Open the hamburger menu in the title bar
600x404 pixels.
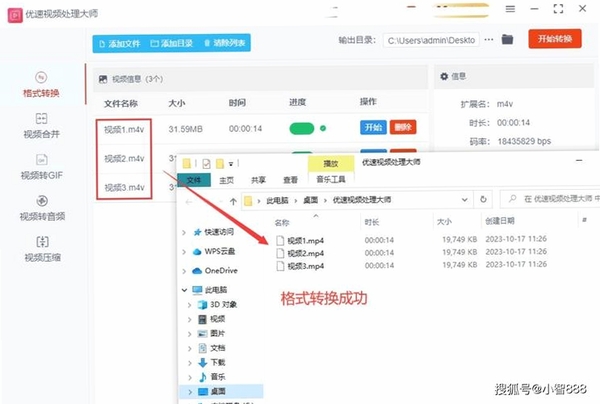pyautogui.click(x=510, y=9)
